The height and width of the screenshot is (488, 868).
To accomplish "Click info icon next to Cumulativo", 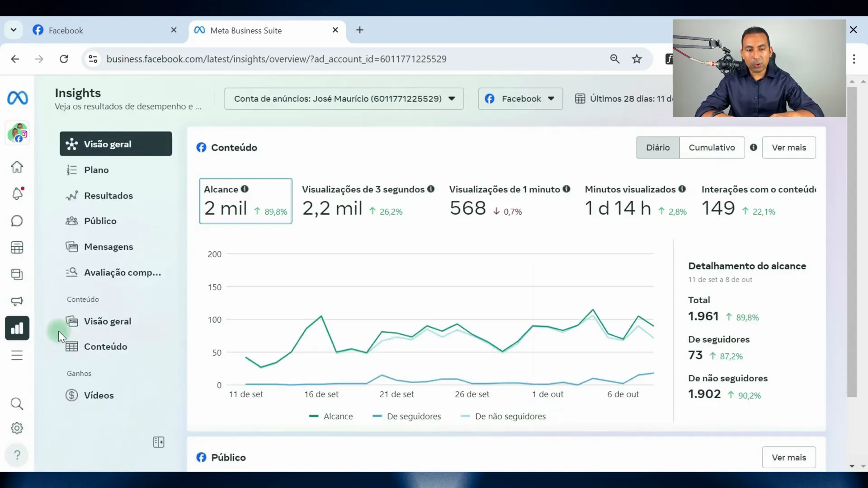I will (754, 147).
